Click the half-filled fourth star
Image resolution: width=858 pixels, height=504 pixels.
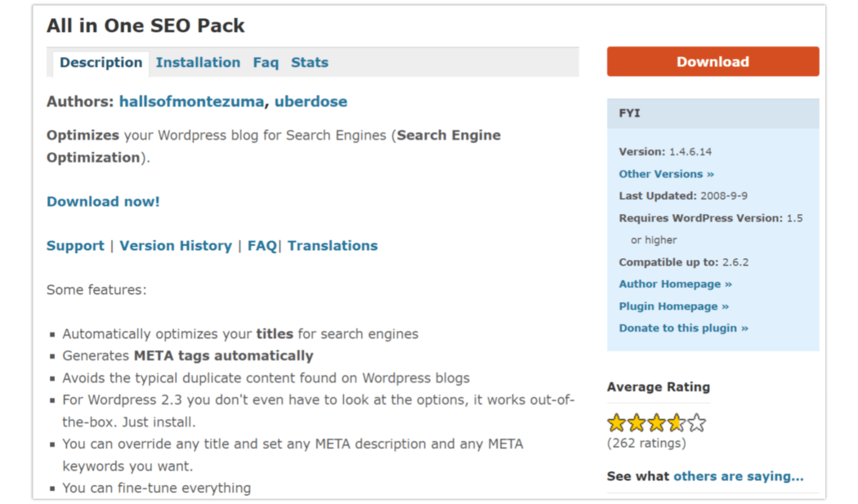point(677,422)
